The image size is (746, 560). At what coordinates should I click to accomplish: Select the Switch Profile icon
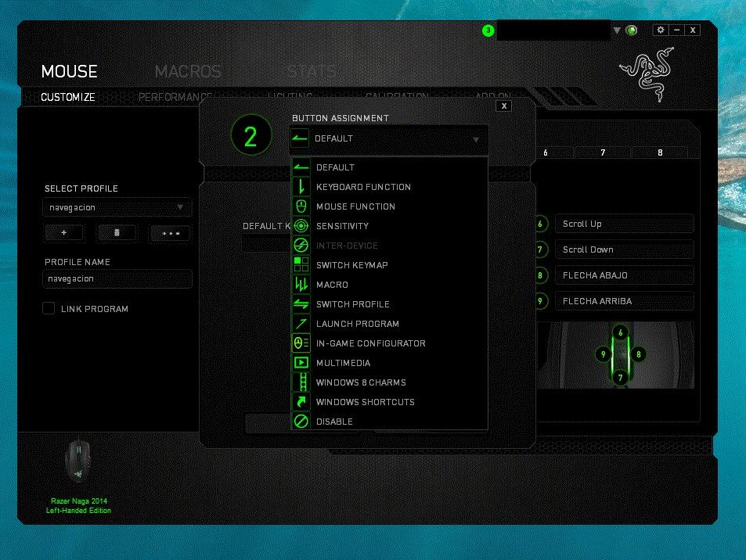click(x=301, y=303)
